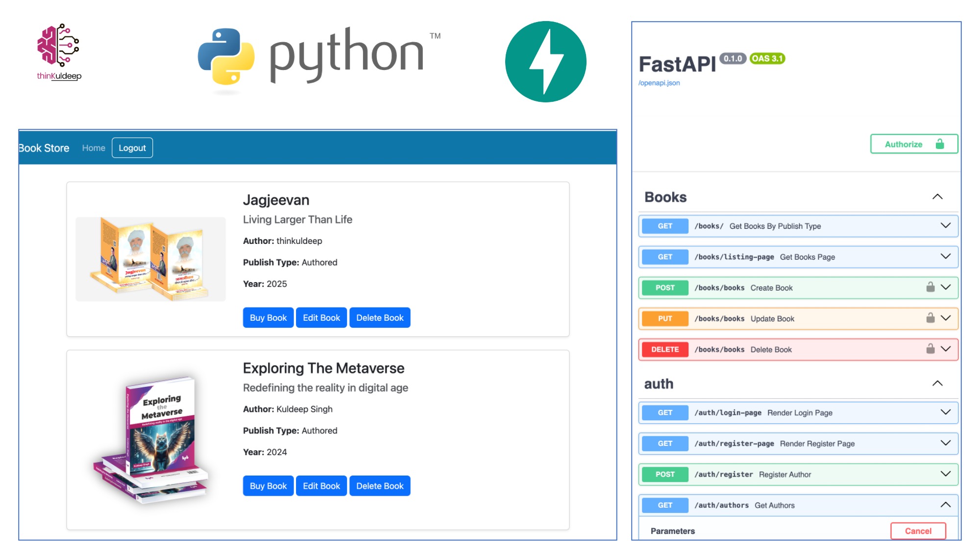
Task: Open the /openapi.json link
Action: pyautogui.click(x=659, y=83)
